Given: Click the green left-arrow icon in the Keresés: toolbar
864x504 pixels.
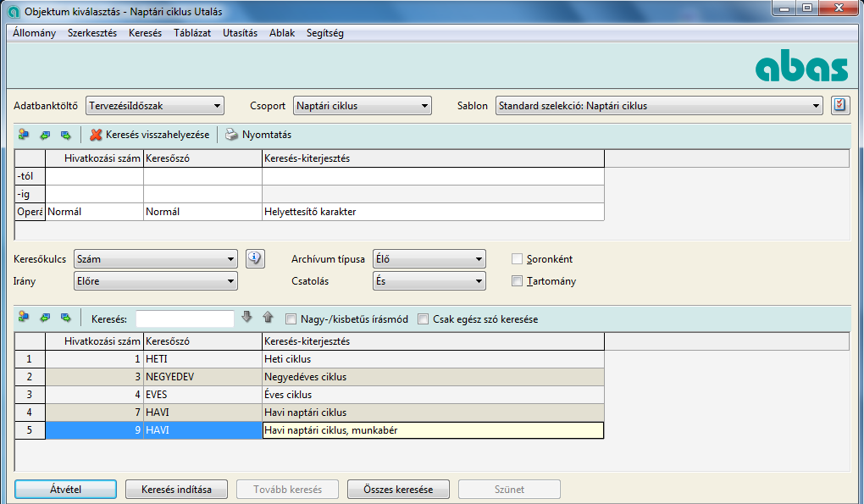Looking at the screenshot, I should (x=45, y=318).
